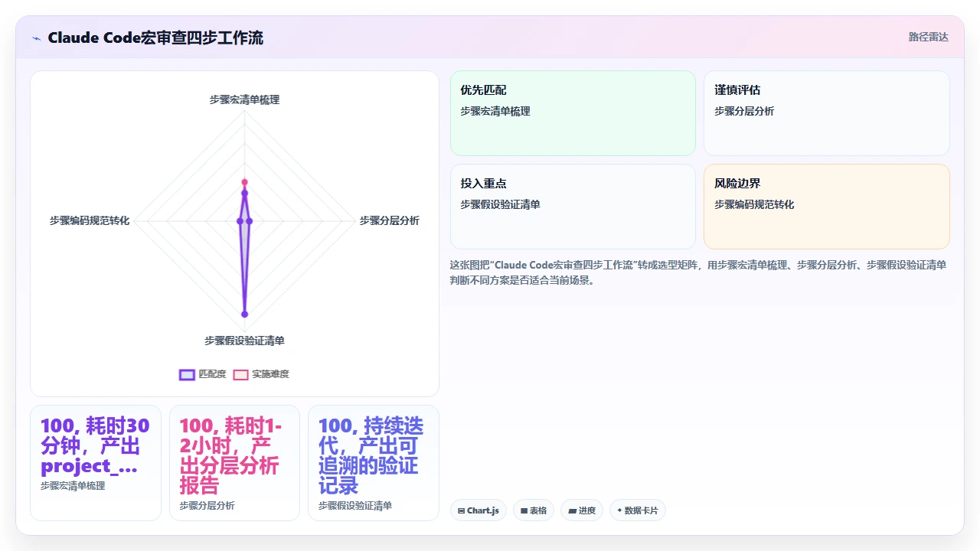980x551 pixels.
Task: Click the 进度 tag chip
Action: point(582,510)
